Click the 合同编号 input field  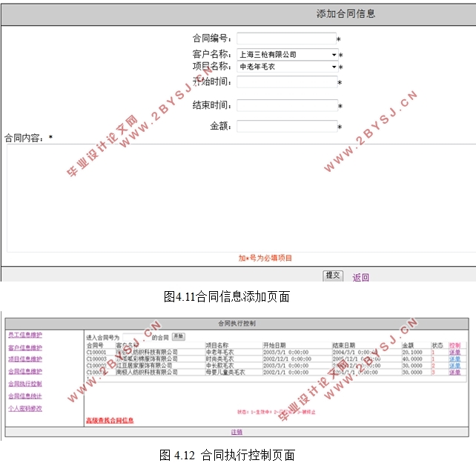click(x=286, y=39)
